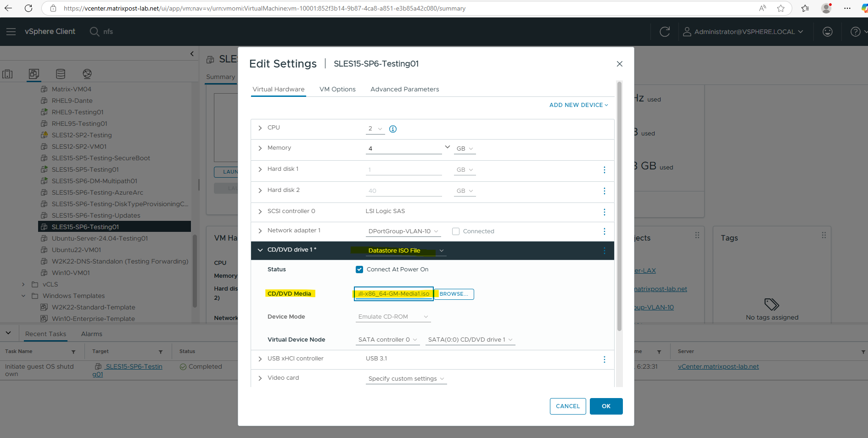Open SATA controller 0 dropdown
The height and width of the screenshot is (438, 868).
387,340
